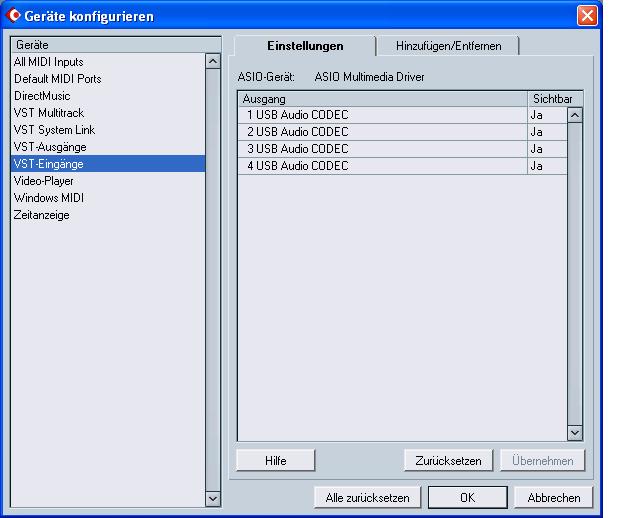Click the Sichtbar column header
The image size is (640, 518).
click(555, 99)
